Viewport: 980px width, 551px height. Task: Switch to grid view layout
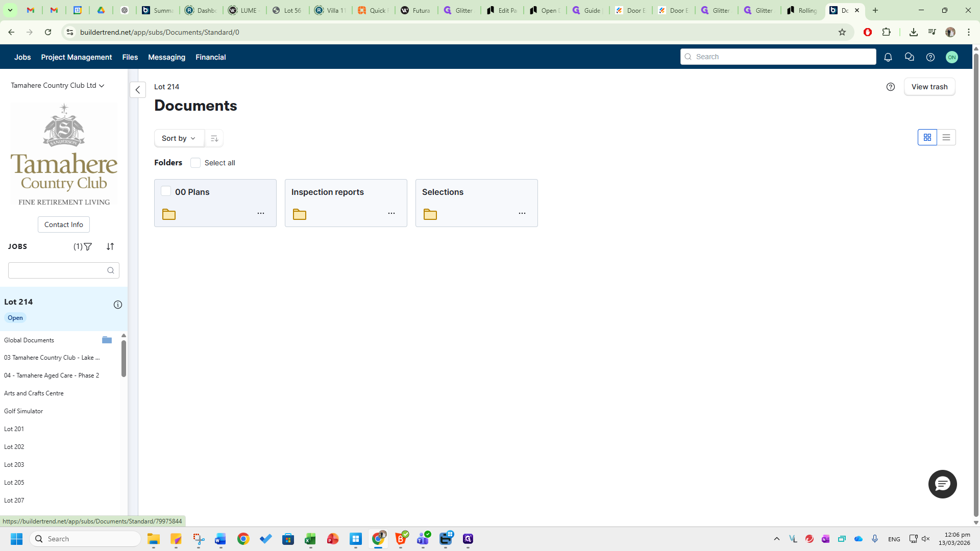point(927,138)
